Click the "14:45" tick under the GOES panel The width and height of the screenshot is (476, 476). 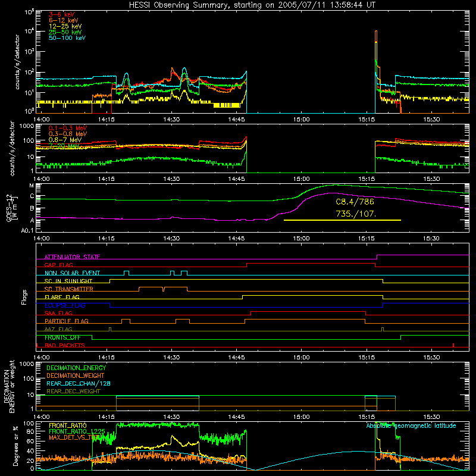tap(236, 239)
